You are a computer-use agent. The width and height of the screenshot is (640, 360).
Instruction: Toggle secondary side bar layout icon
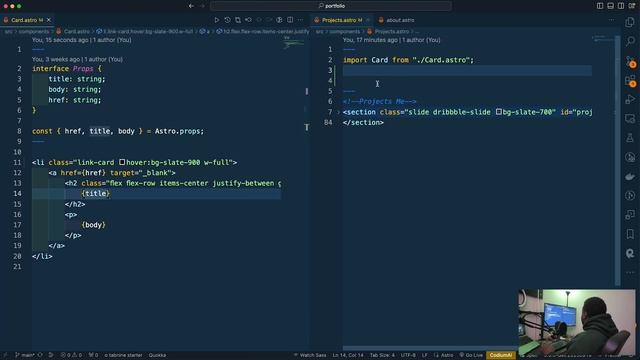(x=621, y=6)
